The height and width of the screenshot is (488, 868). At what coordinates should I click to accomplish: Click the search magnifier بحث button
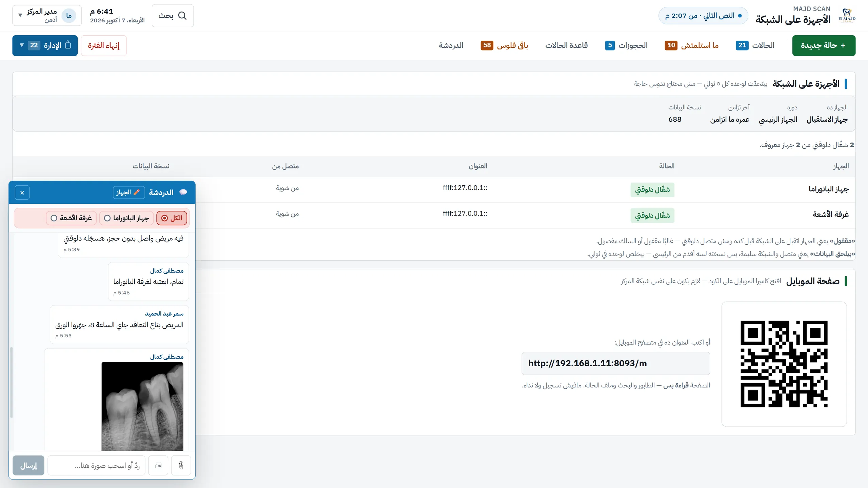click(173, 16)
